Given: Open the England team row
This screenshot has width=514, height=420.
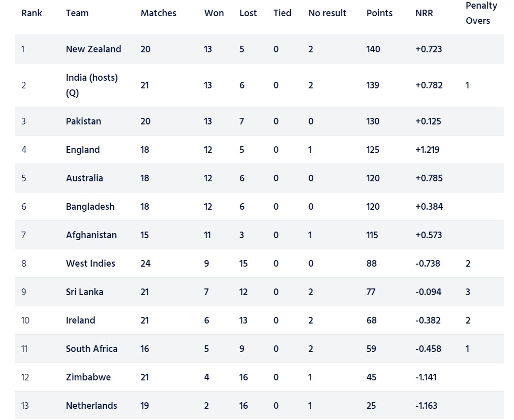Looking at the screenshot, I should [x=83, y=150].
